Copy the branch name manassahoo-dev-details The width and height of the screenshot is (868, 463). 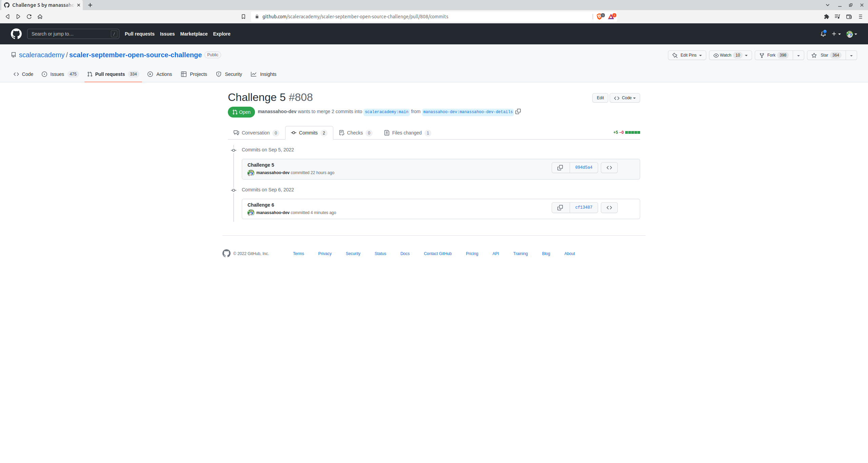point(518,111)
